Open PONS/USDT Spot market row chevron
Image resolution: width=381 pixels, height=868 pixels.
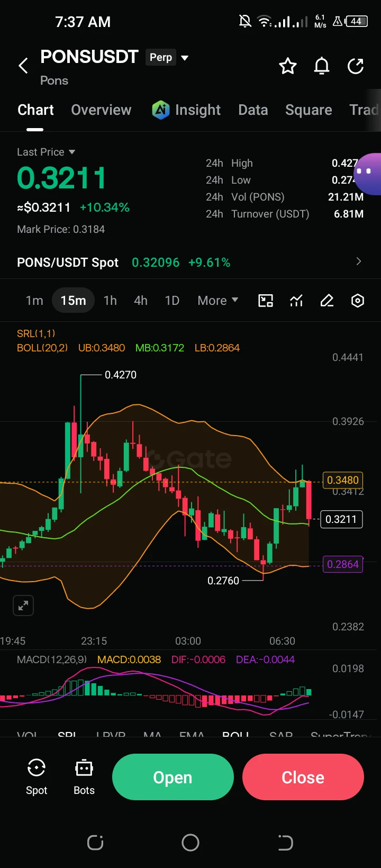coord(359,261)
